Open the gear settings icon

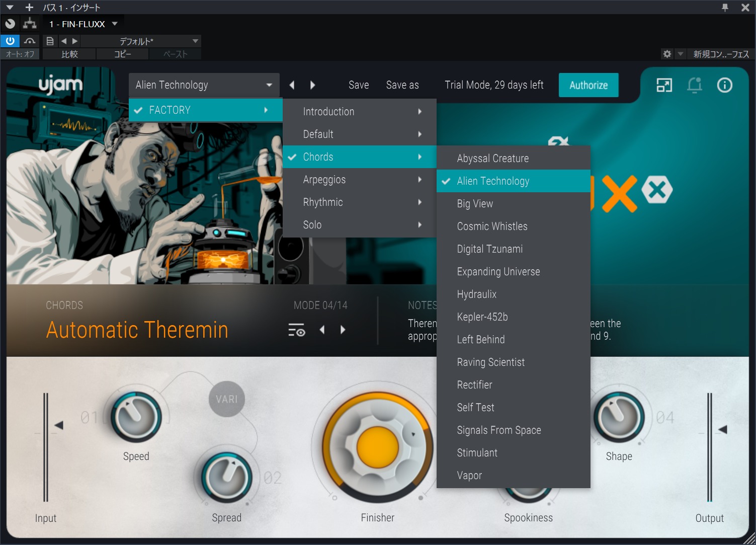(x=667, y=54)
